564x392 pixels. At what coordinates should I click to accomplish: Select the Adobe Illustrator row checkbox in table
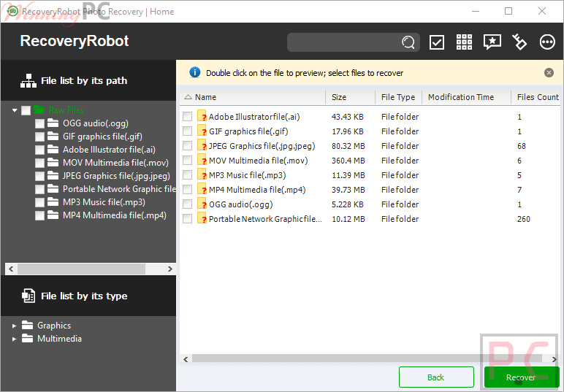pyautogui.click(x=188, y=116)
